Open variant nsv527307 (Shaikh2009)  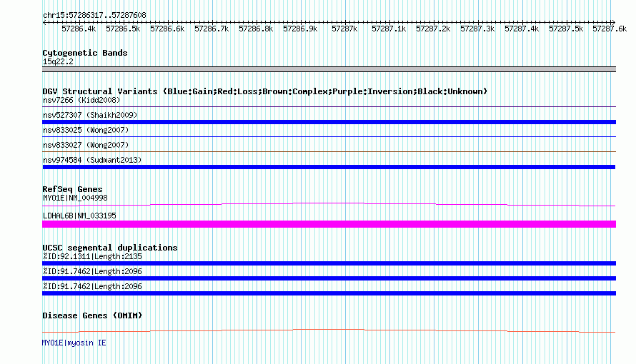pos(90,115)
